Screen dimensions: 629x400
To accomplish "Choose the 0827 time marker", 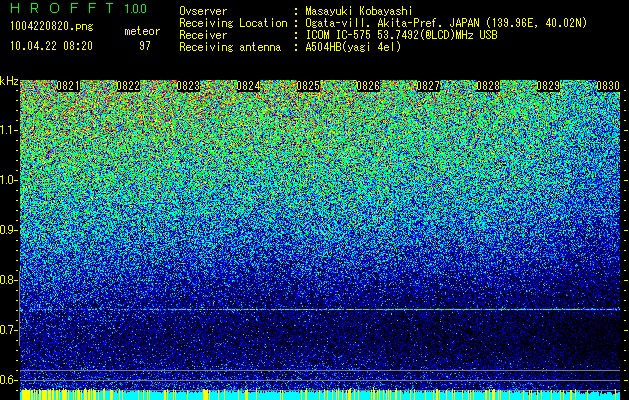I will 428,86.
